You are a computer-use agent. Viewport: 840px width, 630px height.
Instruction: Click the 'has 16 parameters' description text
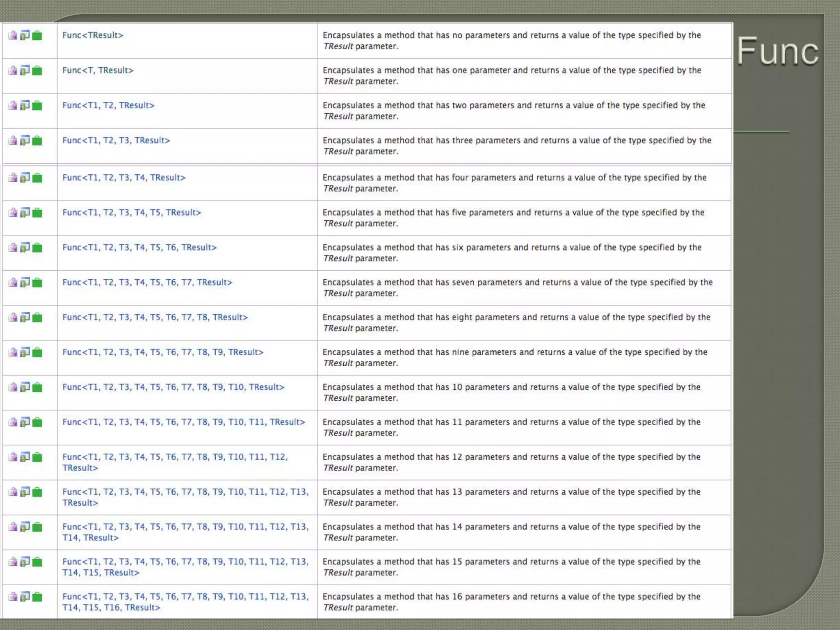click(511, 602)
